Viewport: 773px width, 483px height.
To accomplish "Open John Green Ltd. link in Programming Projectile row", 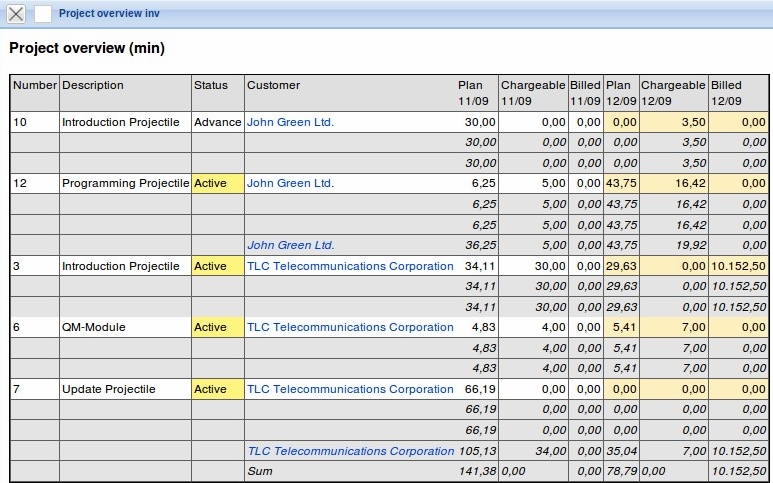I will (290, 184).
